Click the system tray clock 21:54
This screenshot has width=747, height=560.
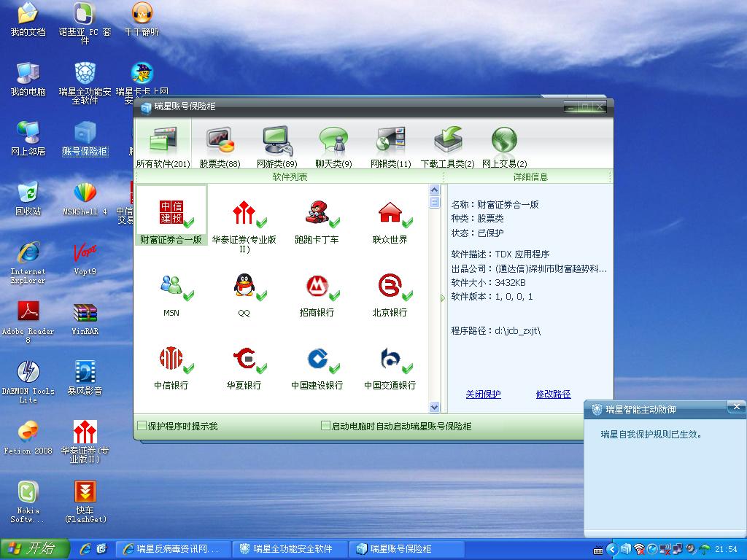point(727,550)
